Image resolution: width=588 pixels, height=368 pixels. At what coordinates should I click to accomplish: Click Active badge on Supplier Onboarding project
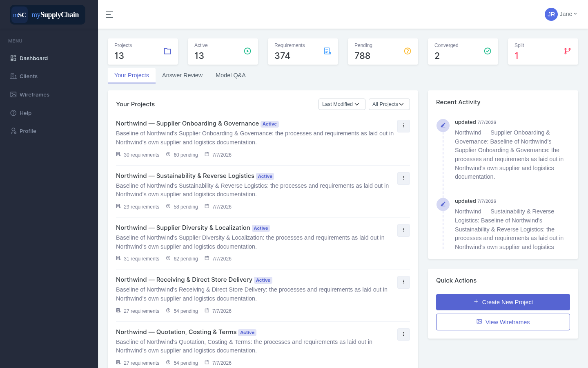point(269,124)
